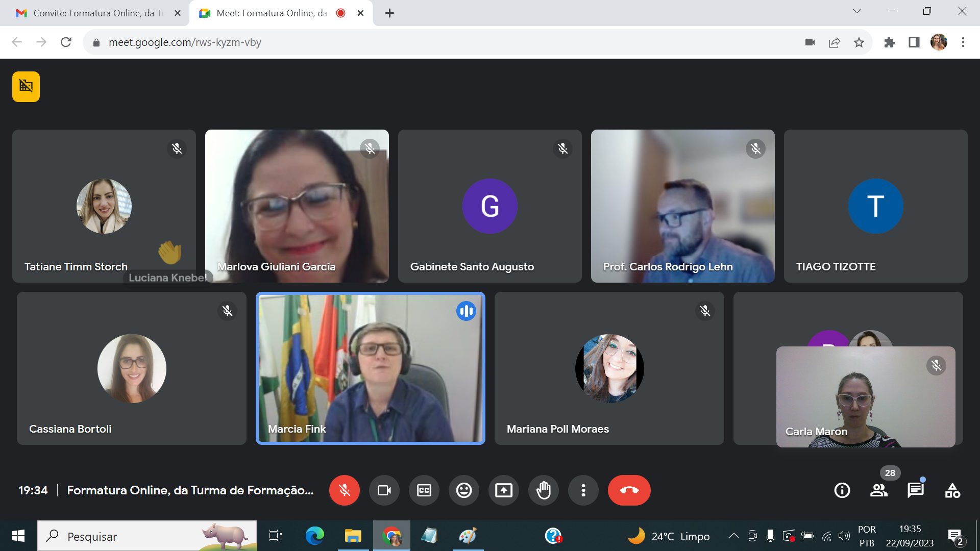Click the Marcia Fink video tile
Image resolution: width=980 pixels, height=551 pixels.
pos(371,368)
